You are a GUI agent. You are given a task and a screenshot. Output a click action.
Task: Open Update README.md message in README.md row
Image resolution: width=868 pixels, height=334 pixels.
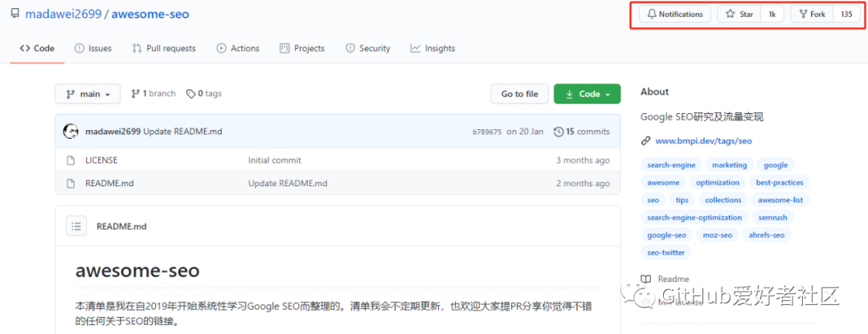pos(288,183)
